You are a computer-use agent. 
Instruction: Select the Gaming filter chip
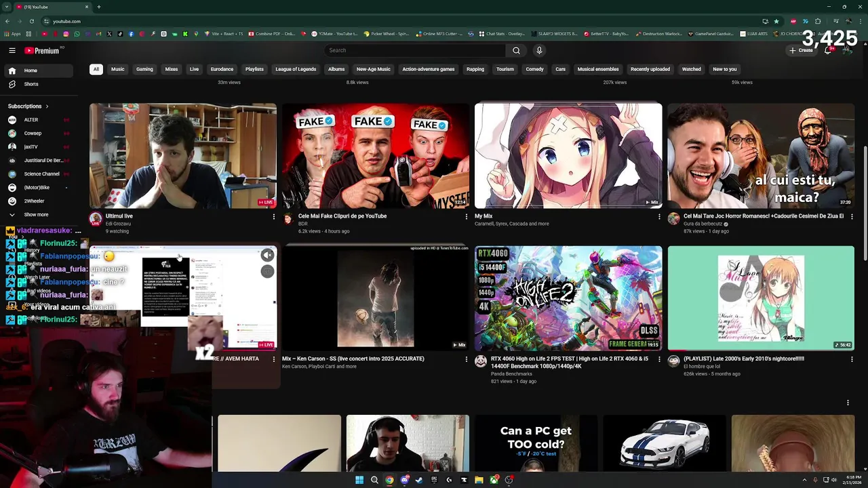click(x=144, y=69)
